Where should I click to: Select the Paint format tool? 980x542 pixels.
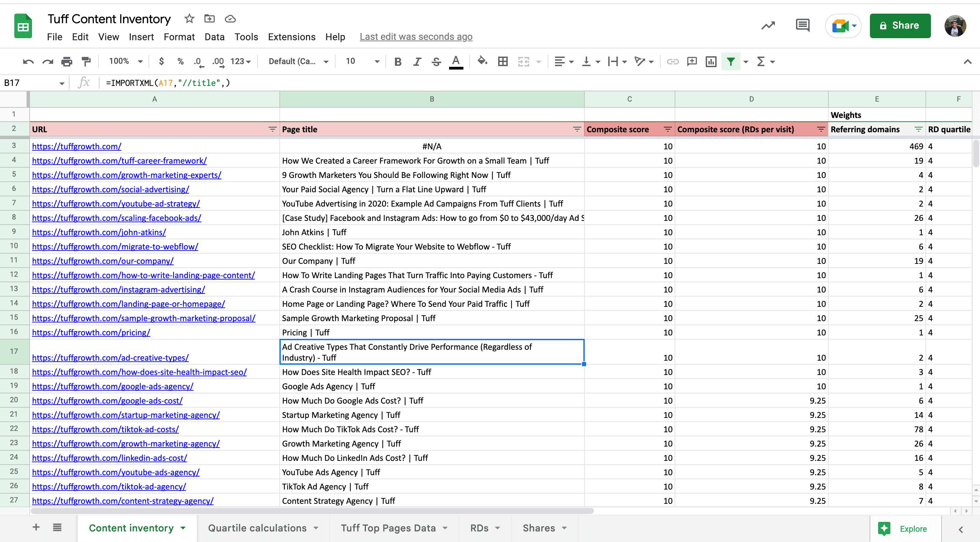click(86, 61)
